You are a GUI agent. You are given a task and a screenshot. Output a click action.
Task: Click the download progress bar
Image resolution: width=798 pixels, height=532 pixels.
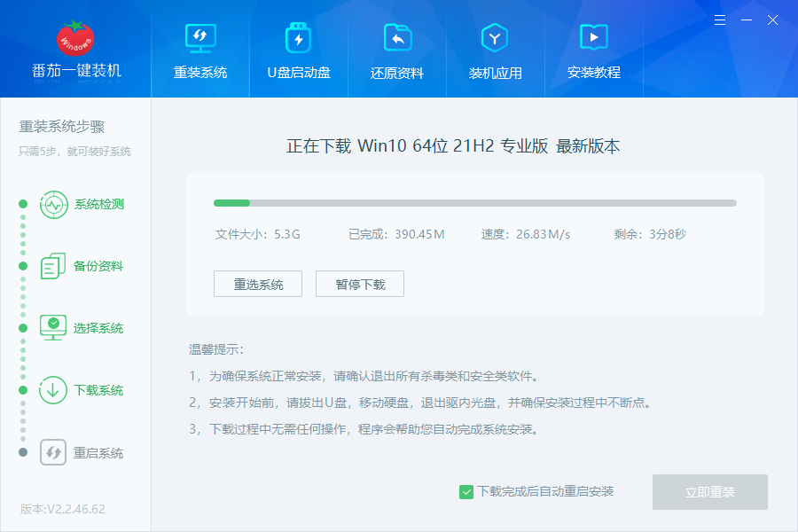(475, 203)
